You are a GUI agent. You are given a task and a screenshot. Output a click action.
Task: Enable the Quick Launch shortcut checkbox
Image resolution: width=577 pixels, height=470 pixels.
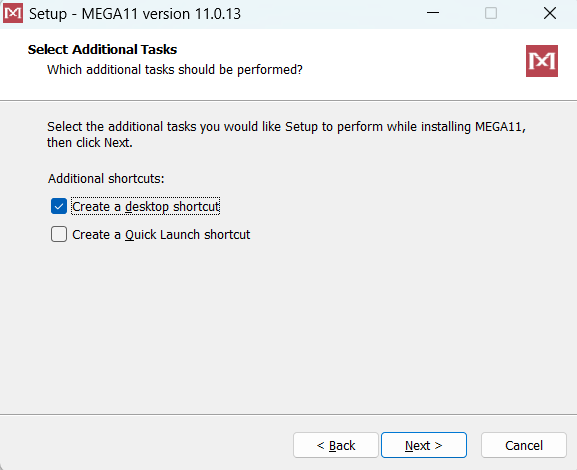pyautogui.click(x=59, y=234)
